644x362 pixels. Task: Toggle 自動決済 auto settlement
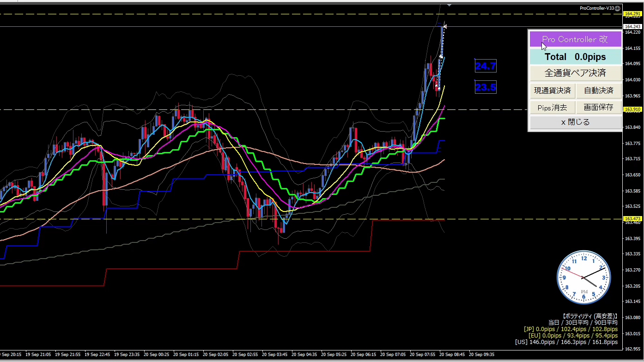(x=599, y=90)
